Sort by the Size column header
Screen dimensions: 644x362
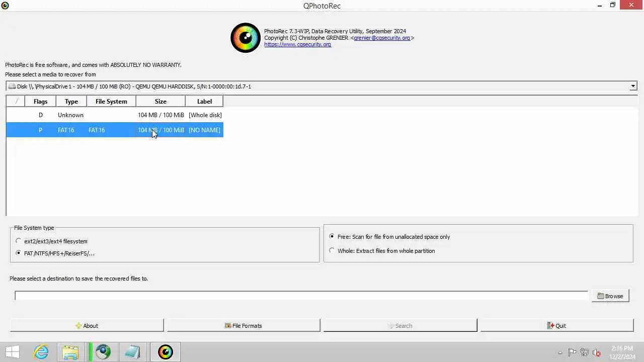tap(160, 101)
